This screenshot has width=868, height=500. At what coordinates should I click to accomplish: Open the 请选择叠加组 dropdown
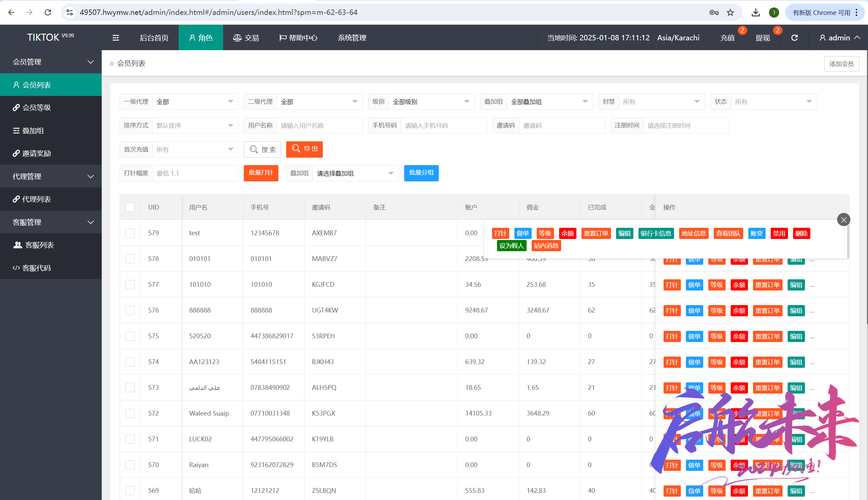coord(356,173)
